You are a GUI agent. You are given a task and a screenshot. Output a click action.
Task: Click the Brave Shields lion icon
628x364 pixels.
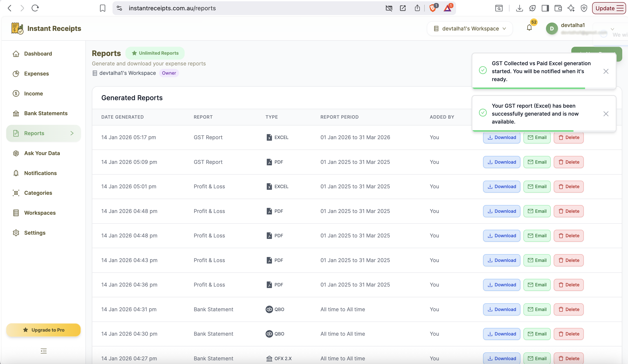(433, 8)
